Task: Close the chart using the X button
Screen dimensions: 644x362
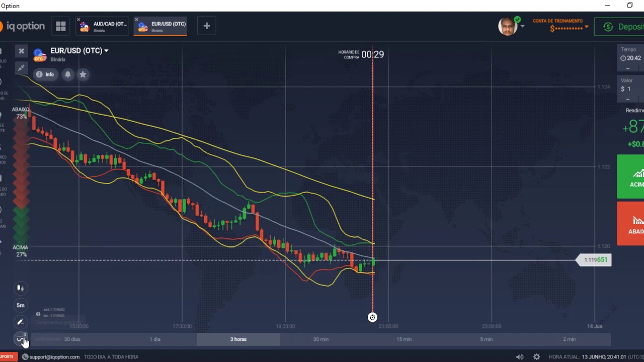Action: pyautogui.click(x=21, y=51)
